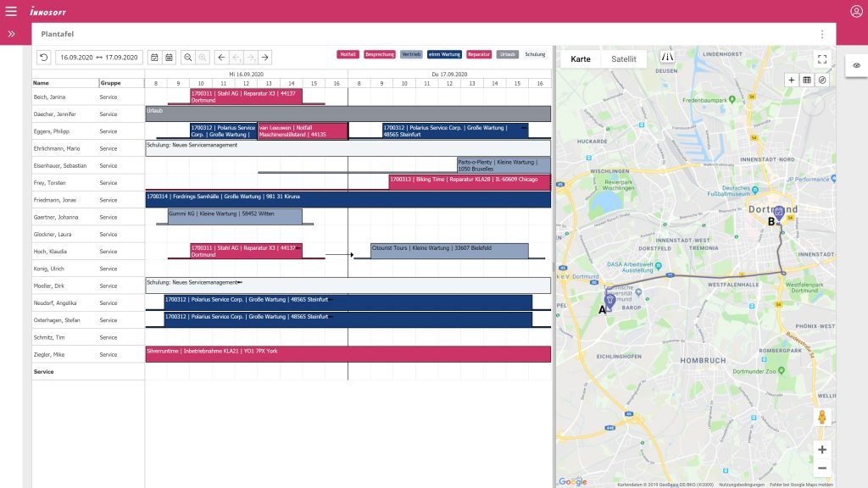Open the user profile icon

coord(856,11)
